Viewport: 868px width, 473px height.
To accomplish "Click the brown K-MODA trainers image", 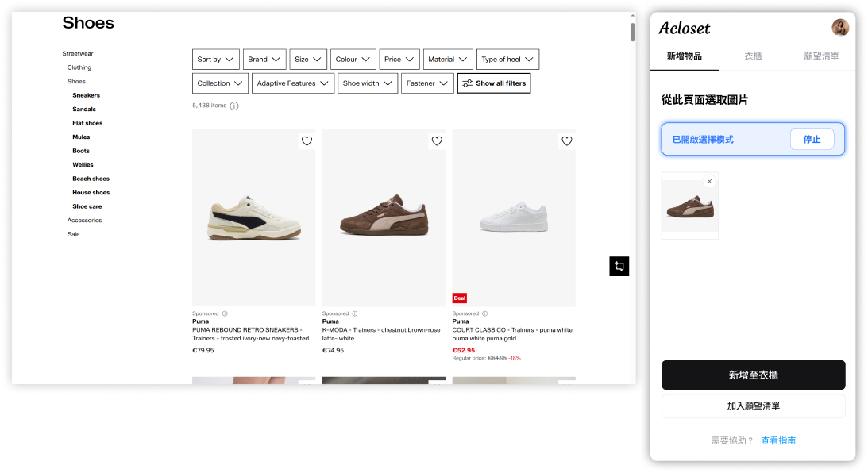I will pos(384,218).
